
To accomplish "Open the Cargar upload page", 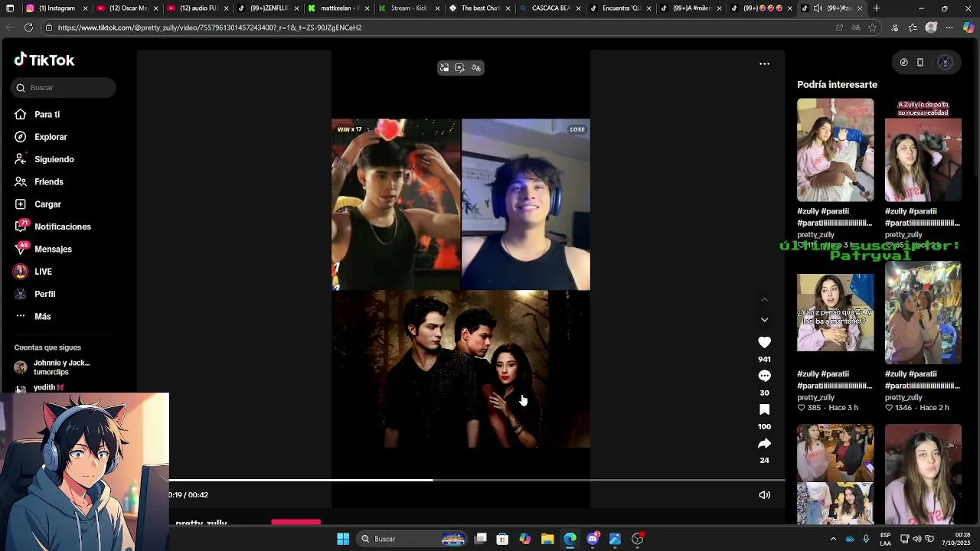I will pyautogui.click(x=47, y=204).
